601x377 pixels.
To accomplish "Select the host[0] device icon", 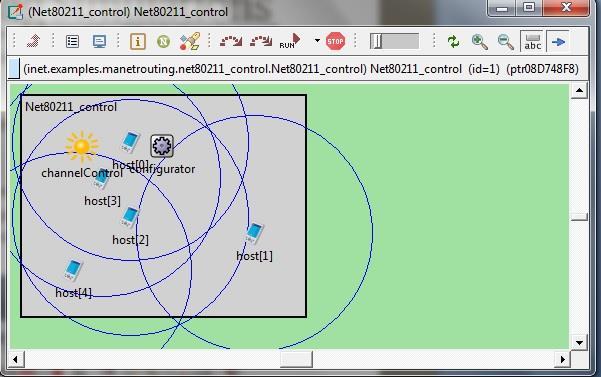I will [130, 142].
